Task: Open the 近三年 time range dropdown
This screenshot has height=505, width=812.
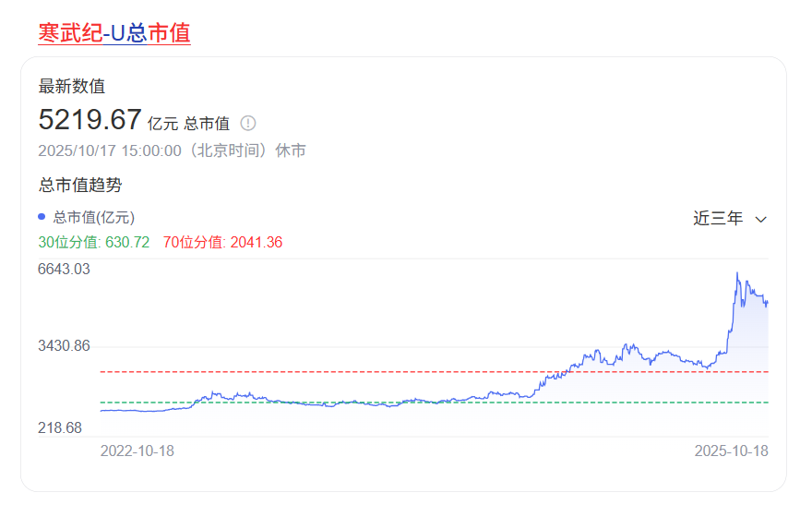Action: pos(730,219)
